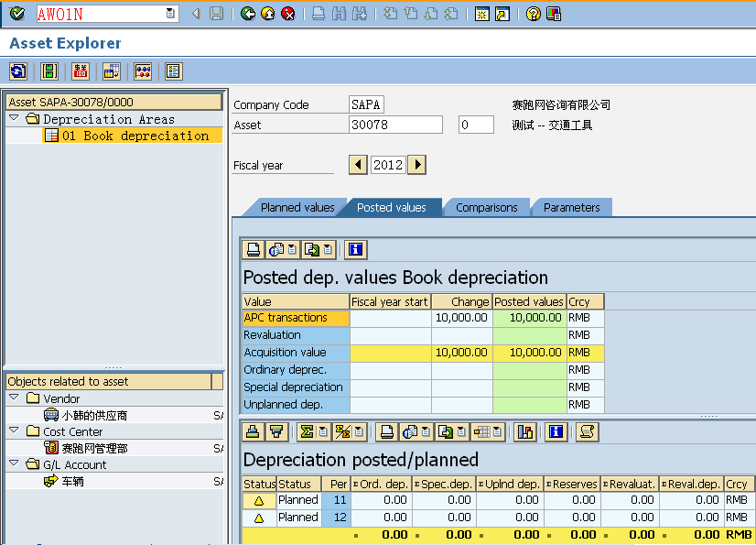This screenshot has width=756, height=545.
Task: Switch to the Parameters tab
Action: click(x=571, y=208)
